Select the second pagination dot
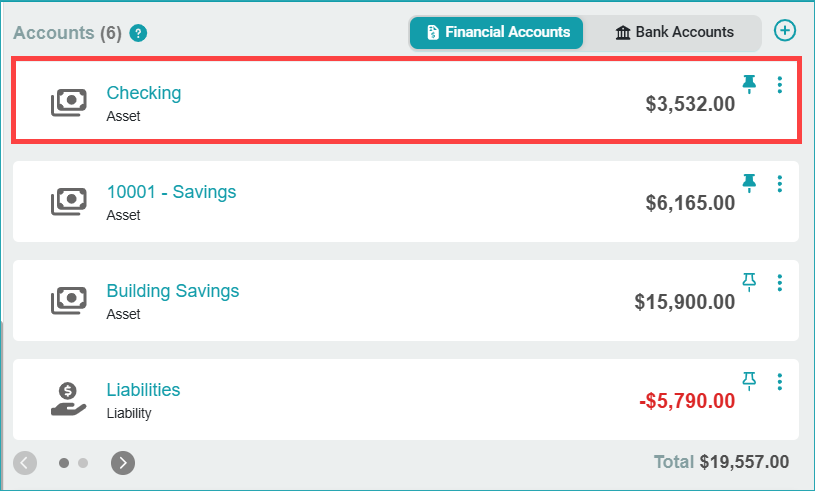815x491 pixels. (83, 463)
